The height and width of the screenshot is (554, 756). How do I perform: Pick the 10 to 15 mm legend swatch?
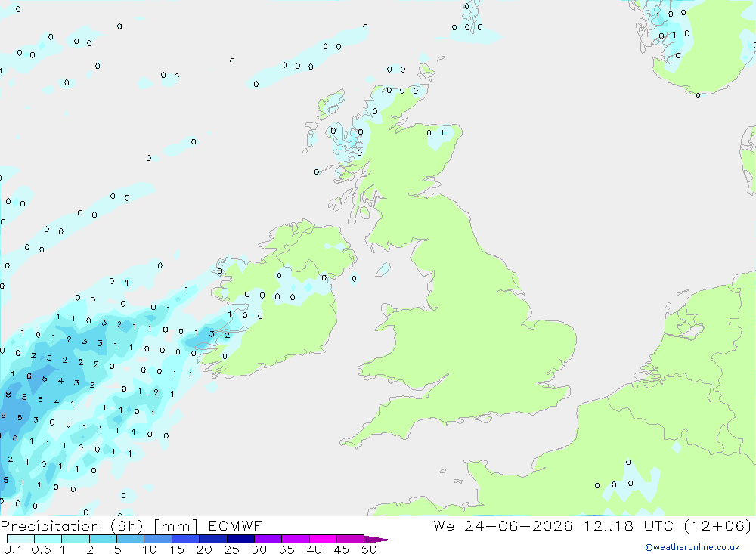point(158,539)
